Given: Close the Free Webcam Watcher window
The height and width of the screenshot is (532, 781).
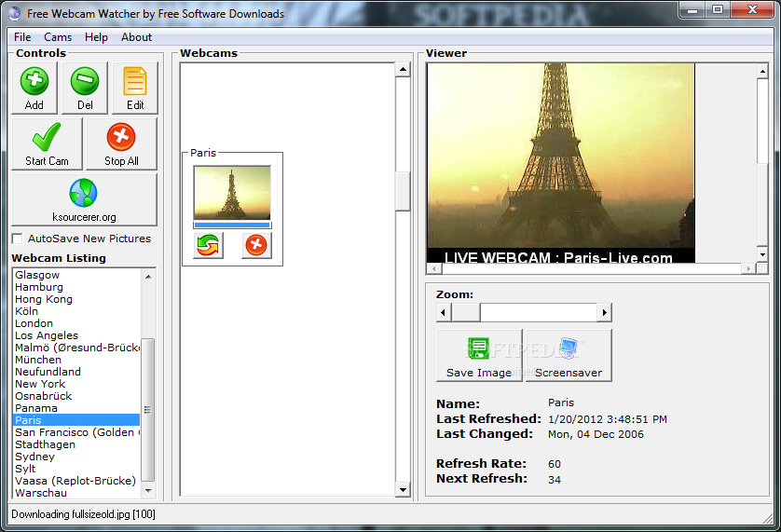Looking at the screenshot, I should coord(752,10).
